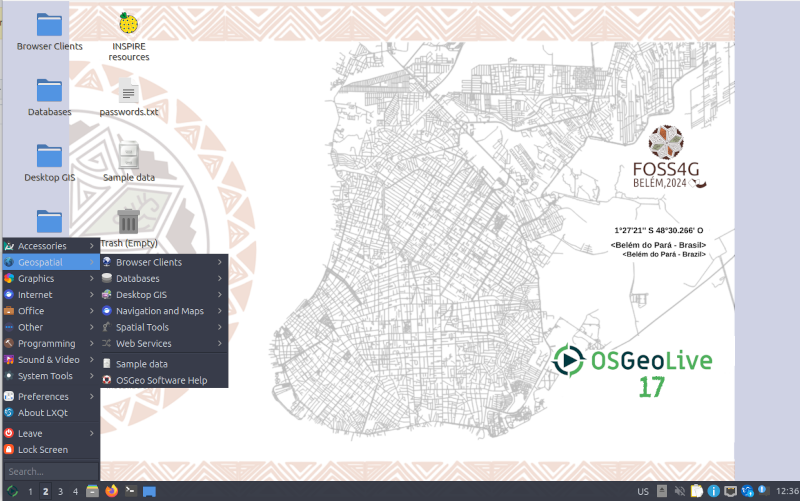Select the highlighted Geospatial menu entry
The height and width of the screenshot is (501, 800).
pyautogui.click(x=51, y=262)
